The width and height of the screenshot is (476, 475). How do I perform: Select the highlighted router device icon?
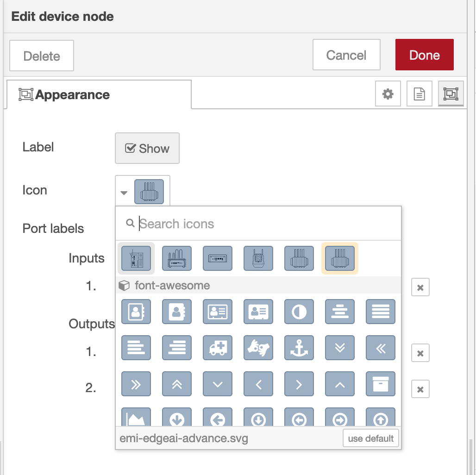339,258
